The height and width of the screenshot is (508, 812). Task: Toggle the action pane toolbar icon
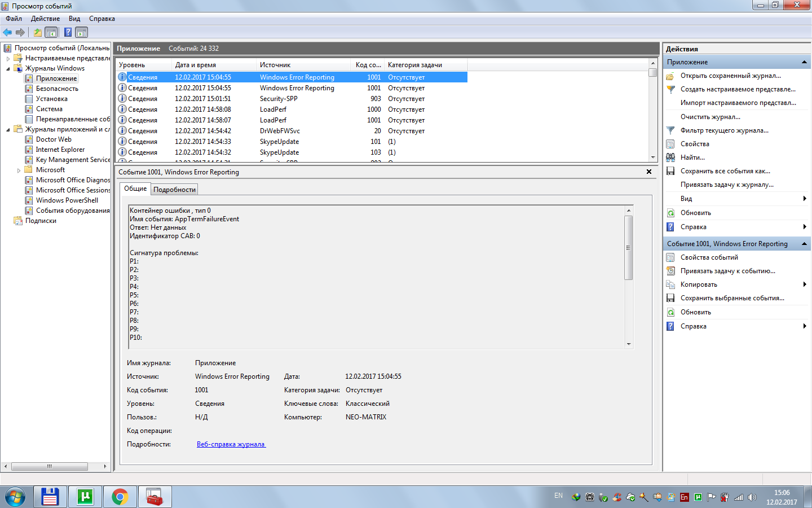(x=82, y=32)
